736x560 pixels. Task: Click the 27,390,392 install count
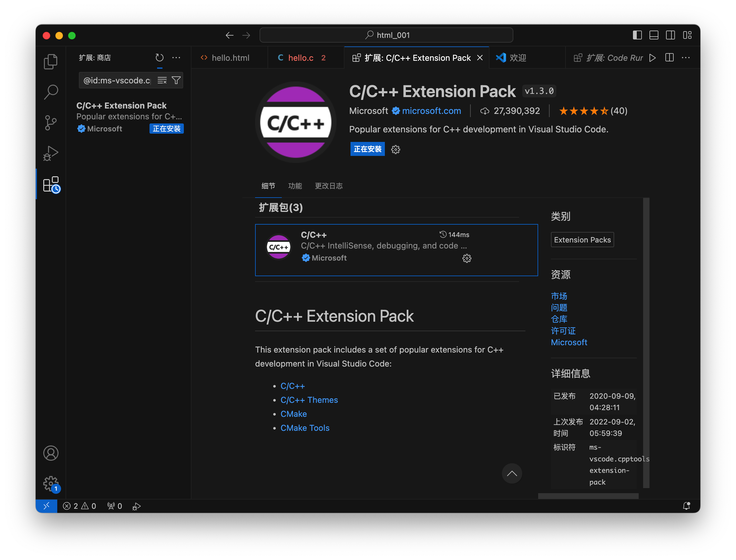click(x=510, y=111)
